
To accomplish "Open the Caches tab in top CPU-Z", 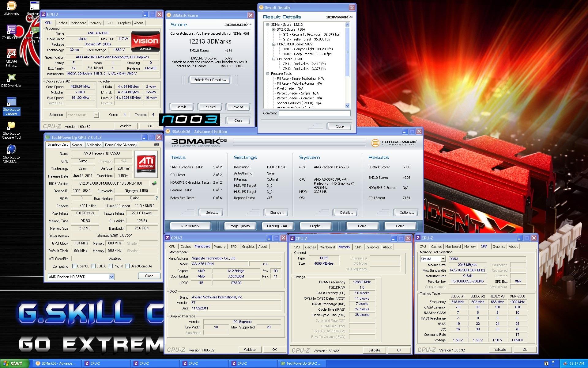I will point(62,23).
